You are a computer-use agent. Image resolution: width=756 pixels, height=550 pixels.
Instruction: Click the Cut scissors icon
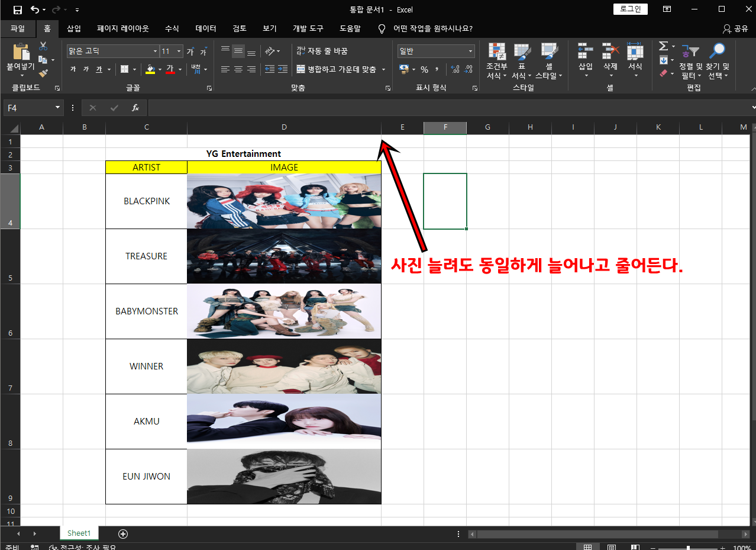tap(43, 46)
